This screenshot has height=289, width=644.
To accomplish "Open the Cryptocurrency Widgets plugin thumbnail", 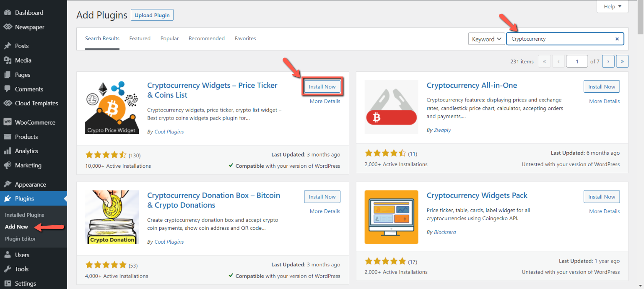I will (x=112, y=107).
